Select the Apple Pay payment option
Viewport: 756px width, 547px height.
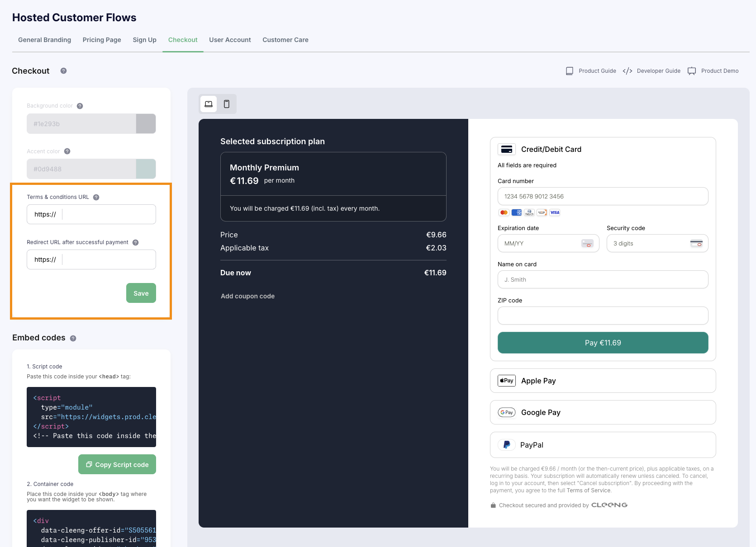(x=603, y=381)
